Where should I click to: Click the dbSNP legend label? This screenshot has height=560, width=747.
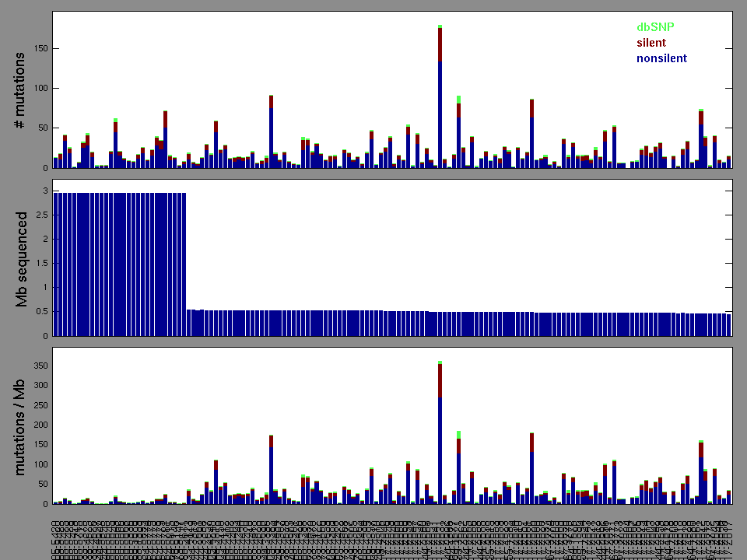click(x=655, y=26)
